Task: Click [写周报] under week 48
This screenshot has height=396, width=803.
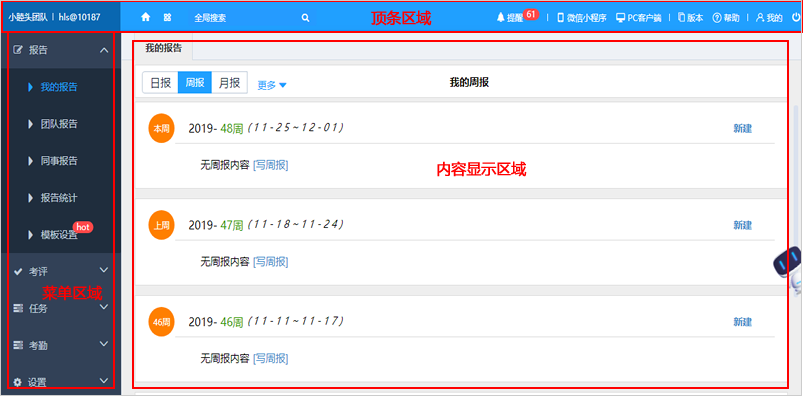Action: pyautogui.click(x=270, y=165)
